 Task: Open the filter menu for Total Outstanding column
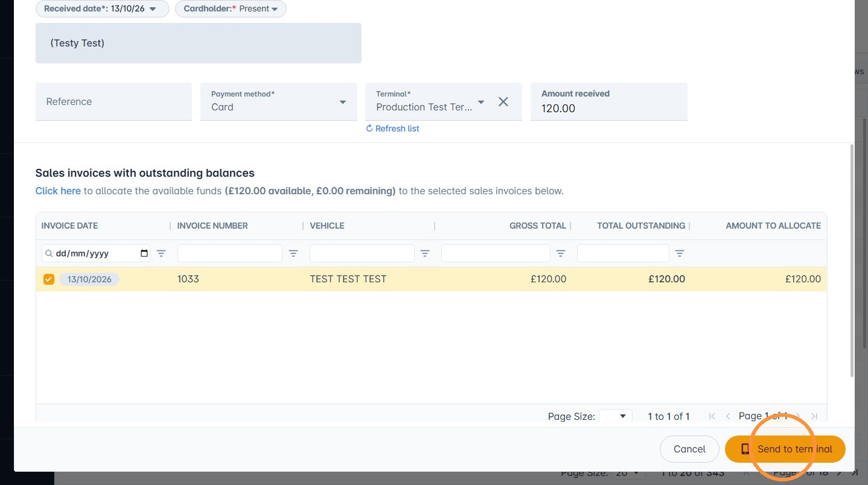tap(680, 253)
